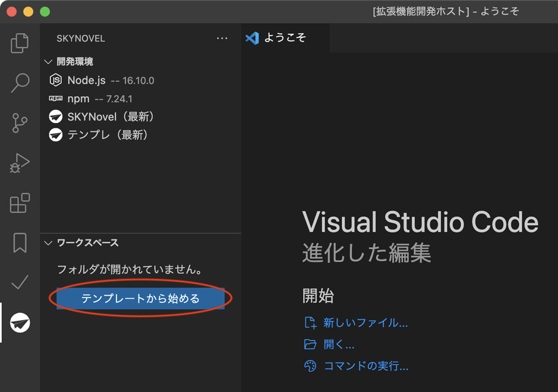Open the Source Control branch icon
This screenshot has width=558, height=392.
click(x=20, y=123)
